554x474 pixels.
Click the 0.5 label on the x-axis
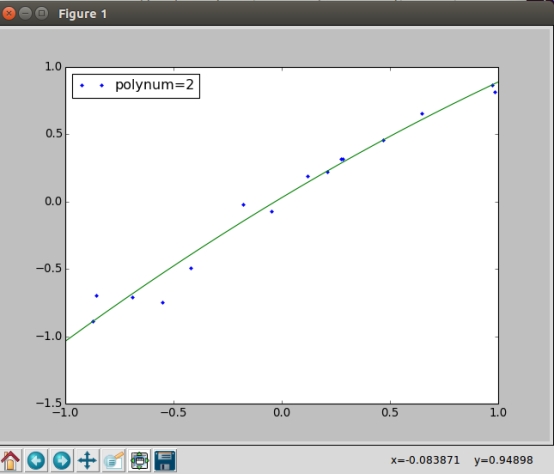pyautogui.click(x=390, y=413)
